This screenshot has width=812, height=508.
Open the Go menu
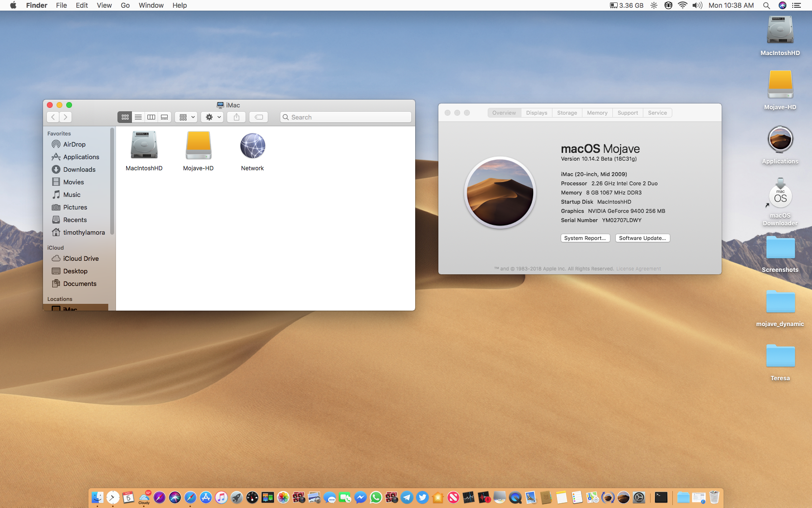click(x=125, y=5)
